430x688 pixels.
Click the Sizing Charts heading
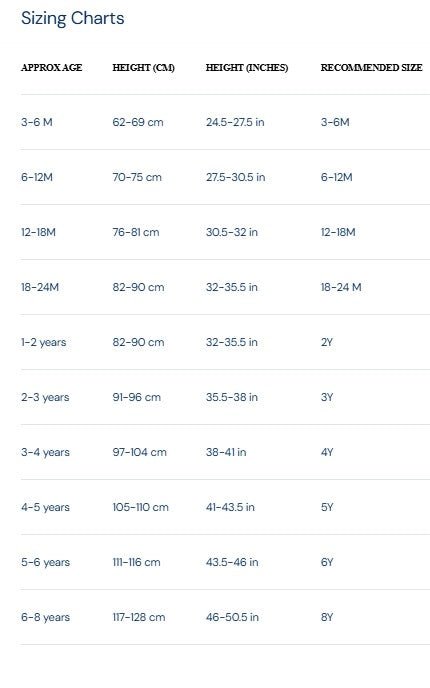(x=72, y=18)
